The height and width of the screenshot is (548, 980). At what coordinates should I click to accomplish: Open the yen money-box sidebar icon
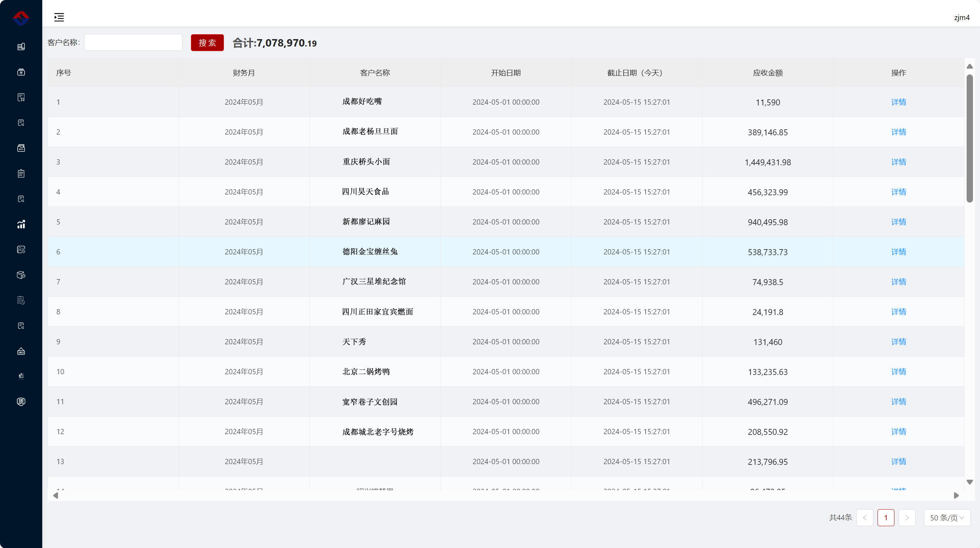pos(21,72)
